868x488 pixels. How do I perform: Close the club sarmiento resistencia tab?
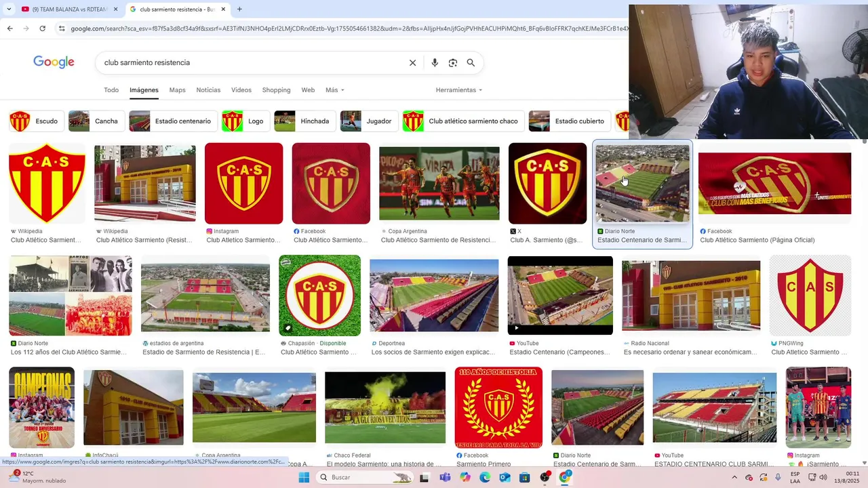pos(223,9)
